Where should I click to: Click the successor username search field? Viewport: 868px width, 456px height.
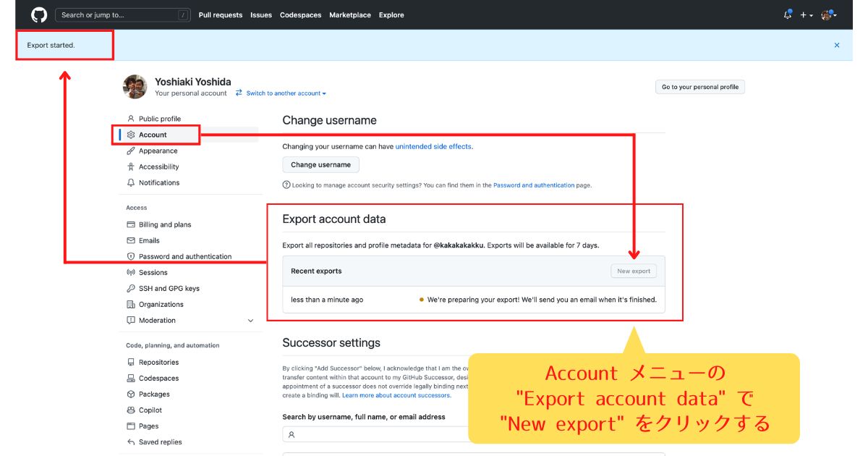[376, 434]
